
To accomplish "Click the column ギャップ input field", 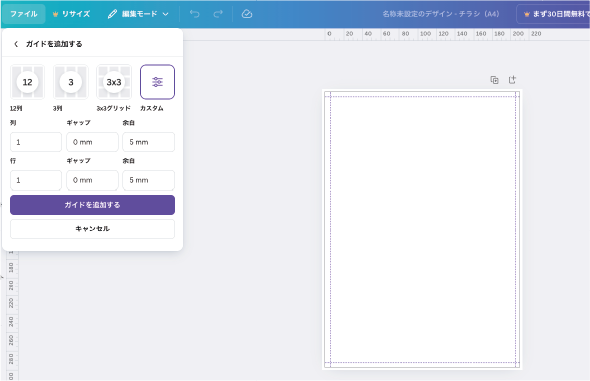I will [92, 142].
